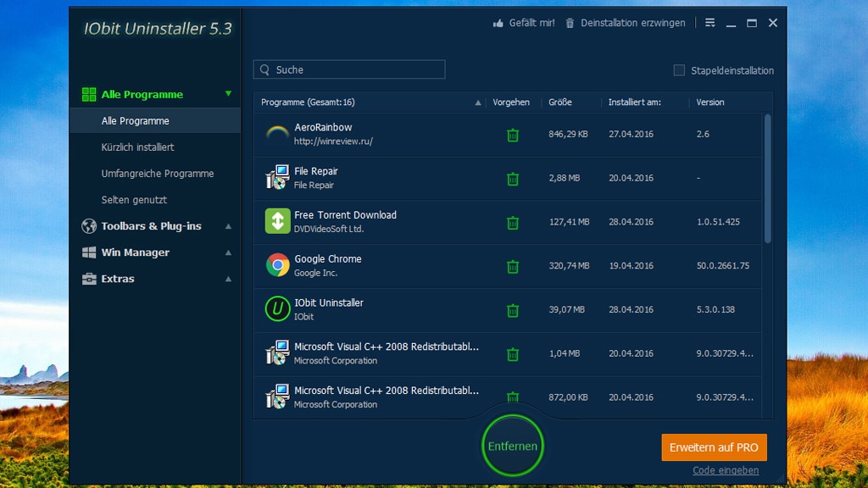Click the globe icon for Toolbars & Plug-ins
The height and width of the screenshot is (488, 868).
pos(88,226)
